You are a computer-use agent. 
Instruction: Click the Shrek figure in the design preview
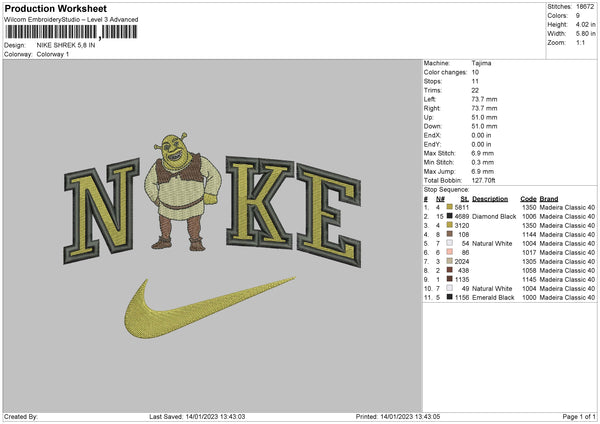pyautogui.click(x=183, y=191)
